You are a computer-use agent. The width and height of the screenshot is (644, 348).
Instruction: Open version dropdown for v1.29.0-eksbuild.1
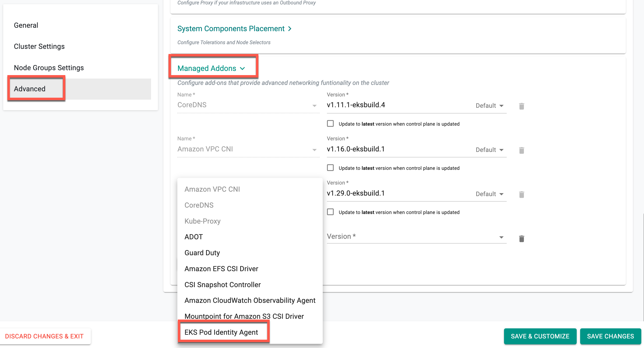[490, 194]
